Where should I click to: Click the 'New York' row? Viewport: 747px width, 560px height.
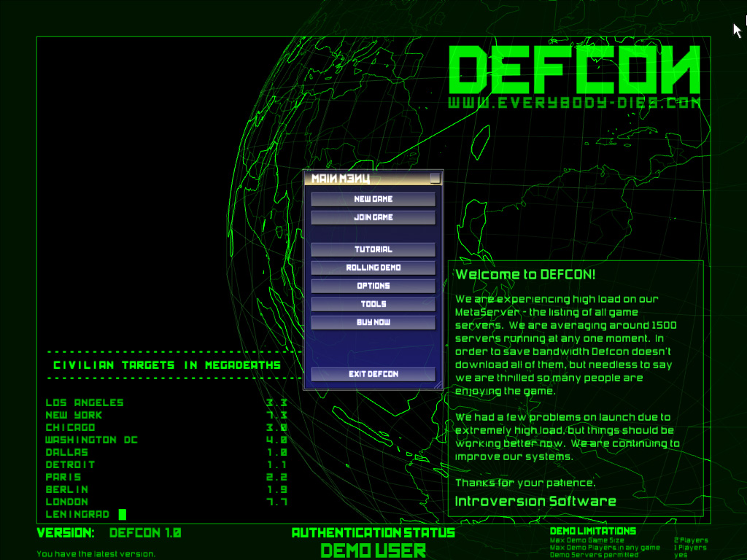166,415
